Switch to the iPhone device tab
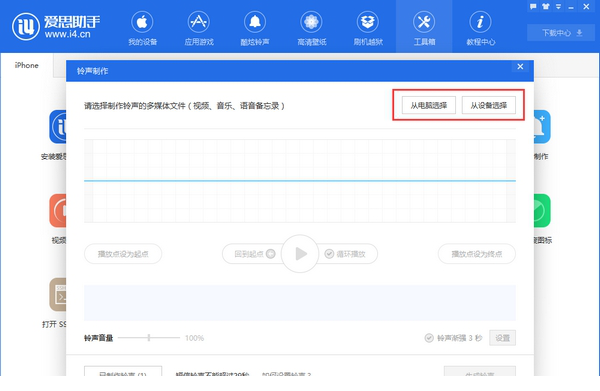The image size is (600, 391). point(26,65)
